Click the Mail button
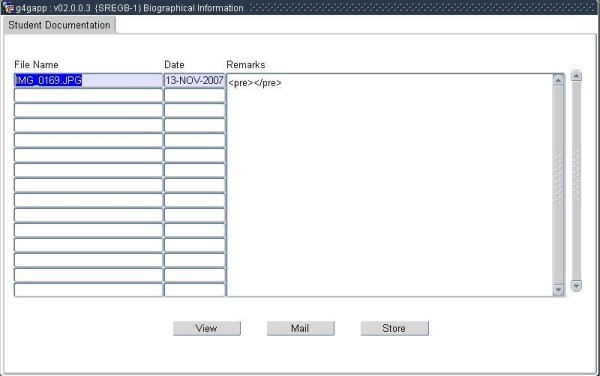This screenshot has height=376, width=600. click(300, 328)
